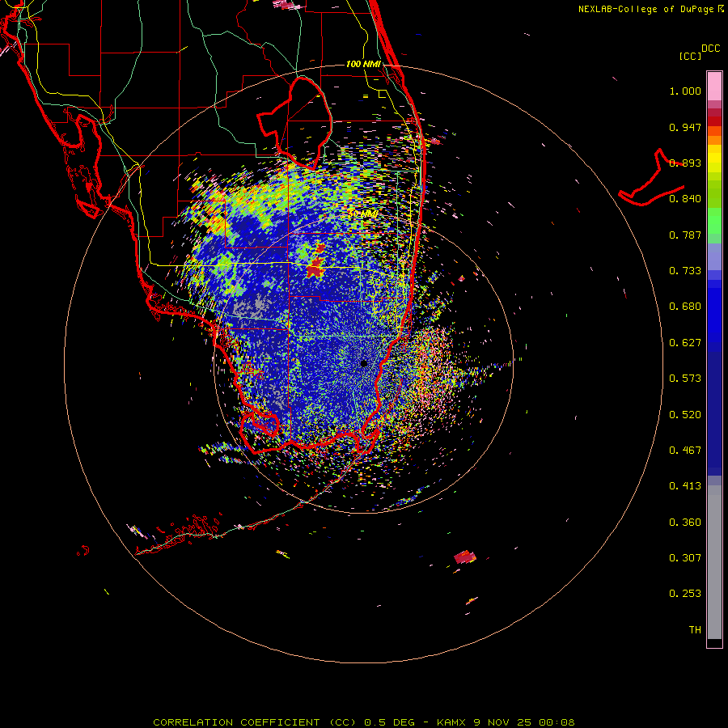Viewport: 728px width, 728px height.
Task: Click the TH threshold label
Action: [695, 630]
